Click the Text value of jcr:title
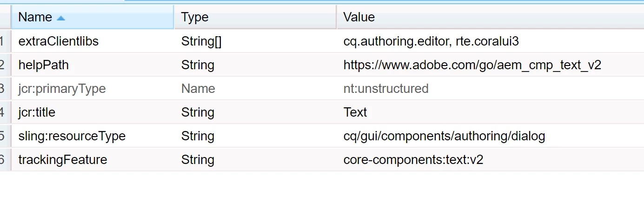Viewport: 644px width, 203px height. 355,112
